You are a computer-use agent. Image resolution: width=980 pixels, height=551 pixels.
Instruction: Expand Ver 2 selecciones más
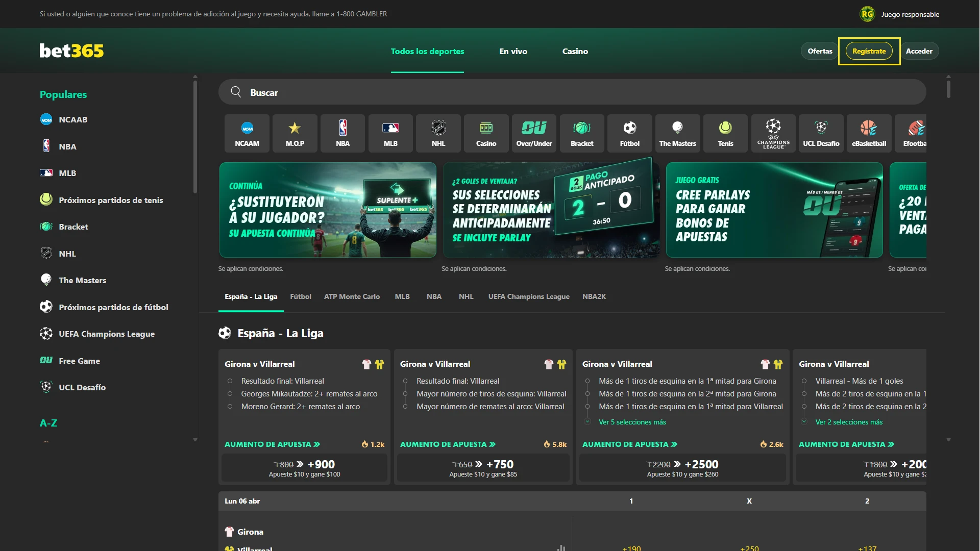[849, 422]
